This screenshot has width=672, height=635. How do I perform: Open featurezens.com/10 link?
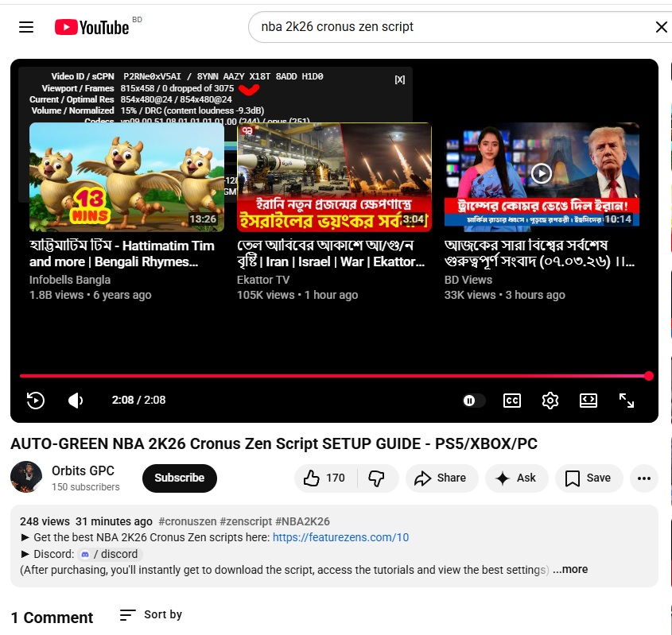340,537
